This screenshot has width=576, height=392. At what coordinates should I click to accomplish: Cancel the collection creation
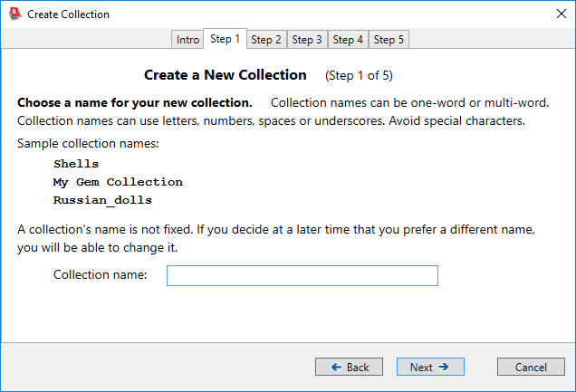click(531, 367)
